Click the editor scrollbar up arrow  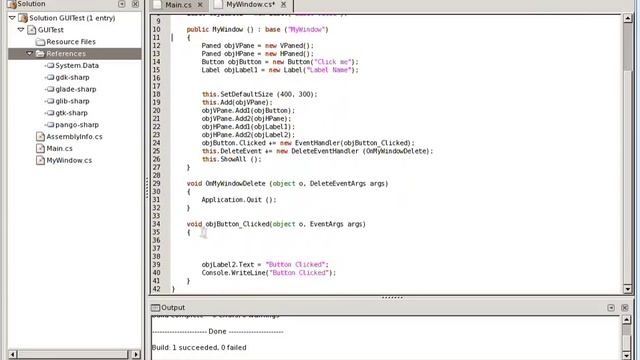click(x=628, y=18)
